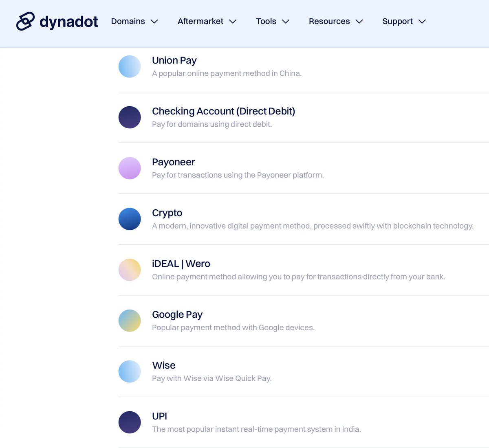Click the Checking Account circle icon
This screenshot has width=489, height=448.
[130, 117]
